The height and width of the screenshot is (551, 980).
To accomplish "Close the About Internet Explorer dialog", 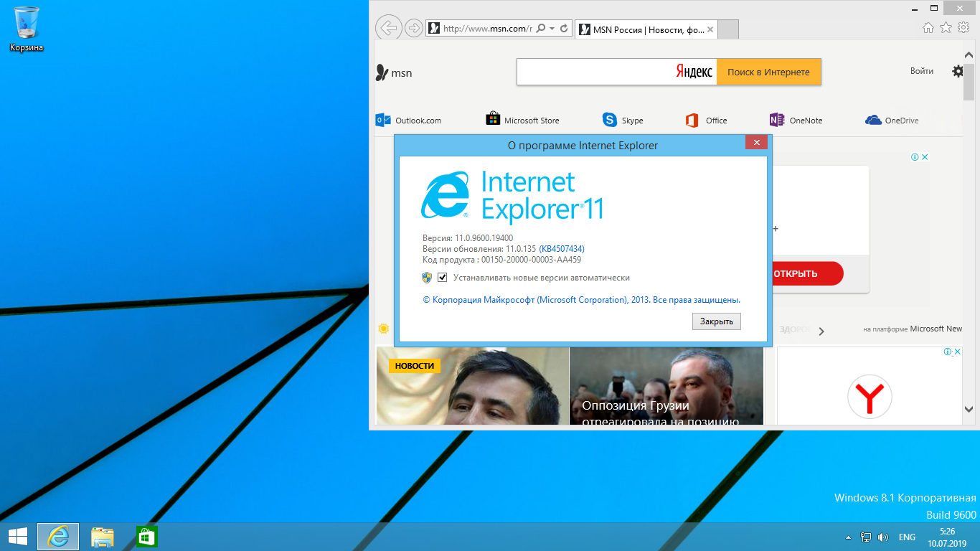I will click(x=756, y=142).
